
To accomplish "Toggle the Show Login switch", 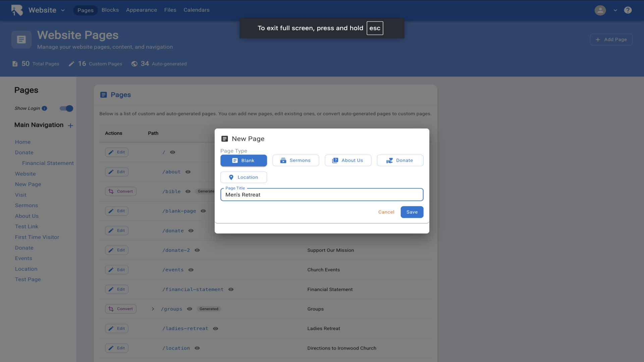I will (66, 108).
